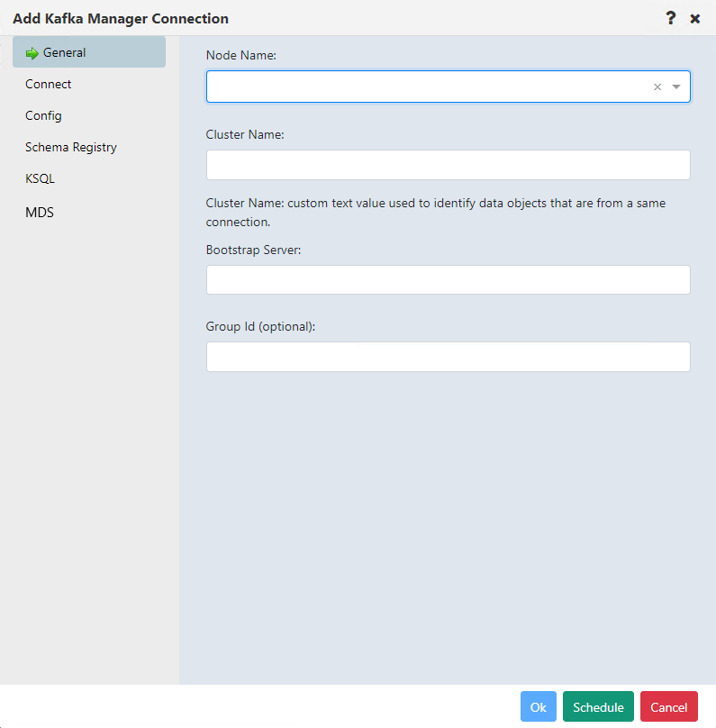The height and width of the screenshot is (728, 716).
Task: Open the KSQL tab
Action: [40, 178]
